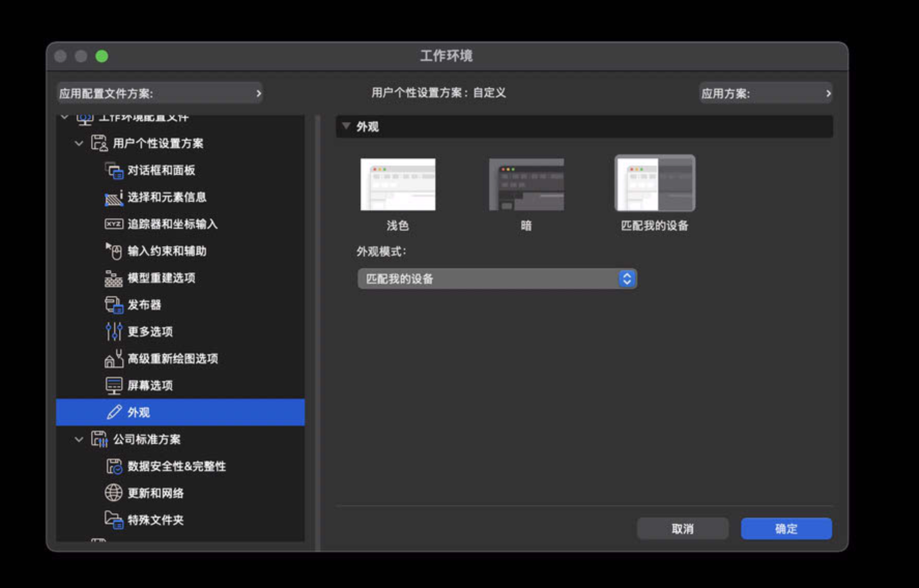
Task: Click the 取消 button
Action: [682, 528]
